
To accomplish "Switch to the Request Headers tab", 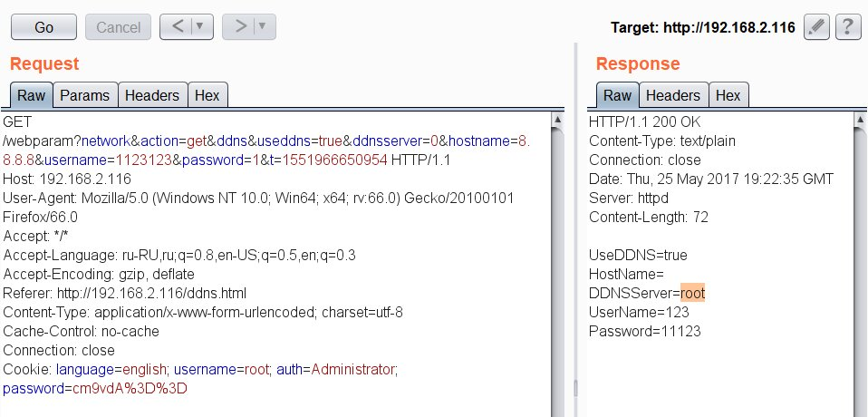I will pyautogui.click(x=152, y=95).
